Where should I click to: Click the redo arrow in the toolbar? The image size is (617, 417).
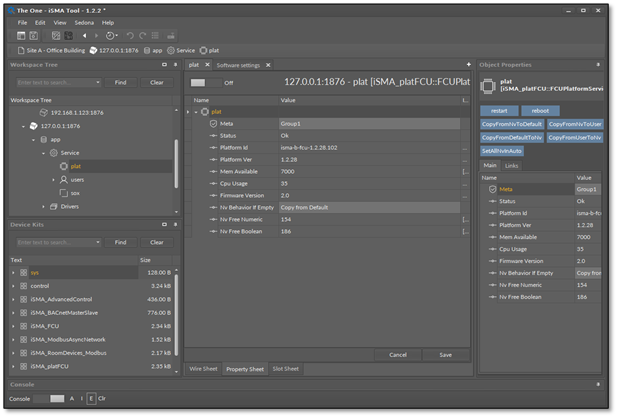tap(144, 36)
